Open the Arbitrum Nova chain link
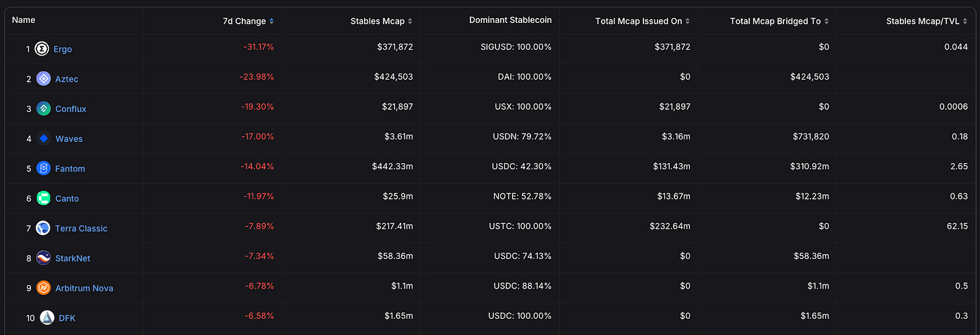The width and height of the screenshot is (980, 335). [x=84, y=288]
